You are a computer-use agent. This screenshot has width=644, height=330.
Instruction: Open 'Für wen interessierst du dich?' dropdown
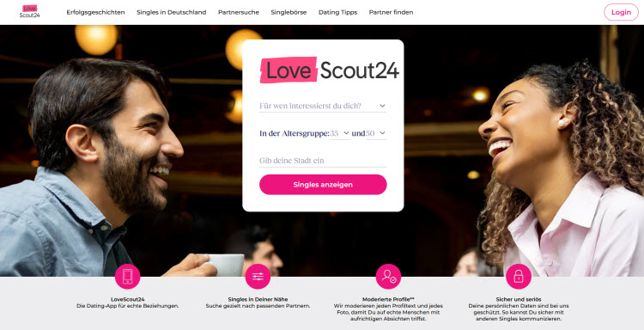coord(323,106)
